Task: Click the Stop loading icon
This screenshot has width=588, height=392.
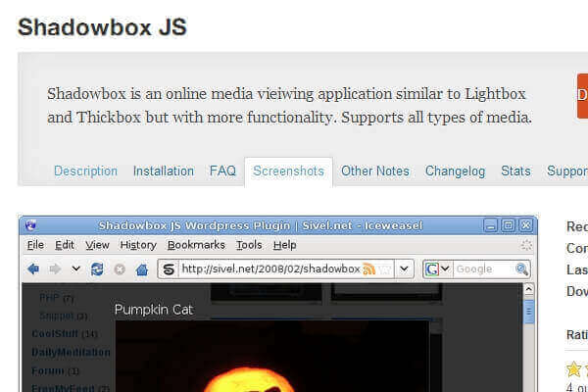Action: pos(120,269)
